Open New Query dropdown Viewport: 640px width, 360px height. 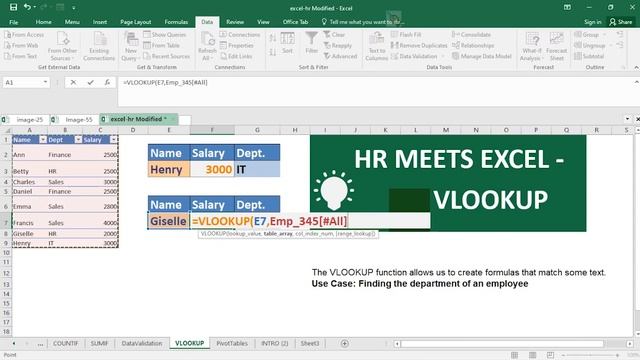(131, 46)
